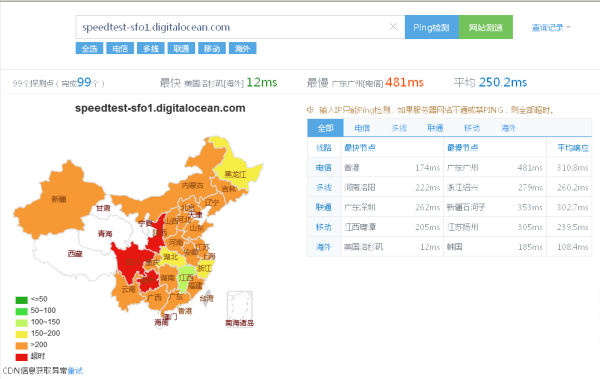Image resolution: width=600 pixels, height=379 pixels.
Task: Sort by 平均响应 column header
Action: point(573,148)
